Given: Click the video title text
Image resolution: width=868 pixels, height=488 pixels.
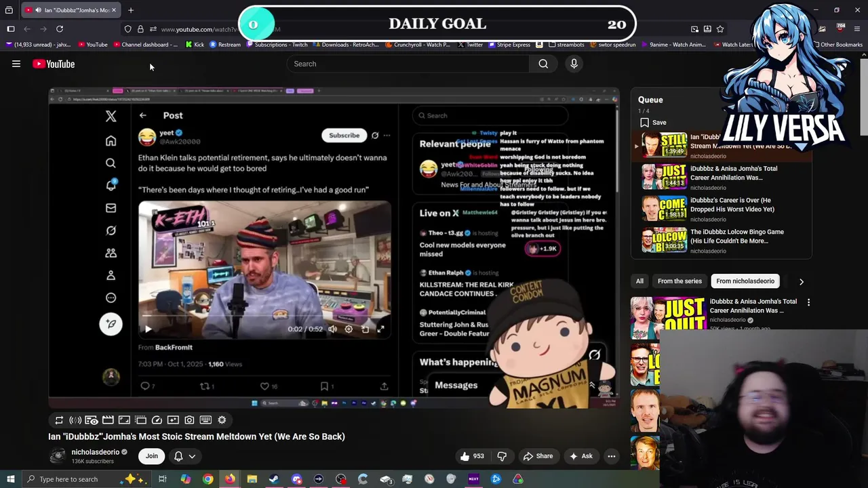Looking at the screenshot, I should [x=197, y=436].
